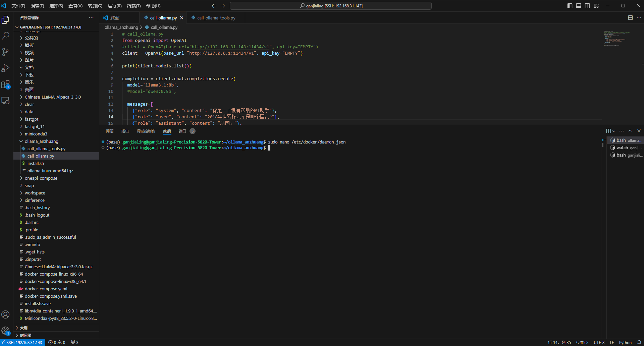Screen dimensions: 644x346
Task: Open the Search view in activity bar
Action: 5,36
